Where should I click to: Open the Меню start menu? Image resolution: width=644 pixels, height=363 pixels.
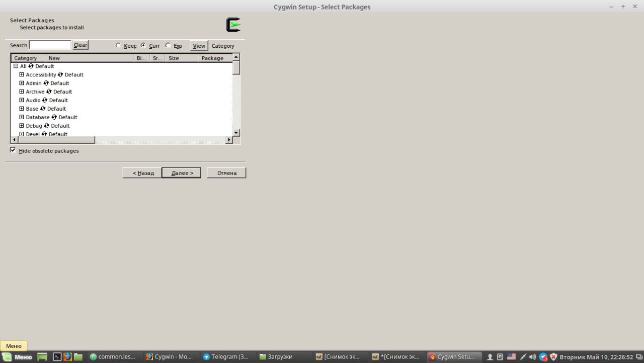18,357
